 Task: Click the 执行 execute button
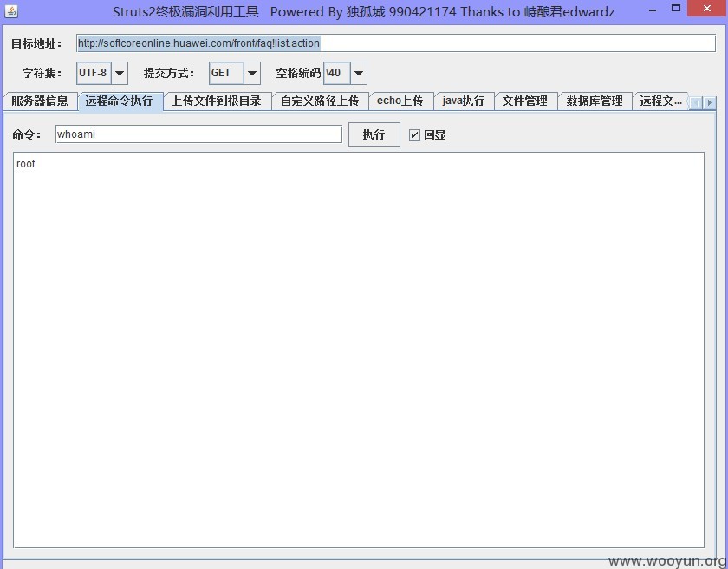tap(374, 134)
